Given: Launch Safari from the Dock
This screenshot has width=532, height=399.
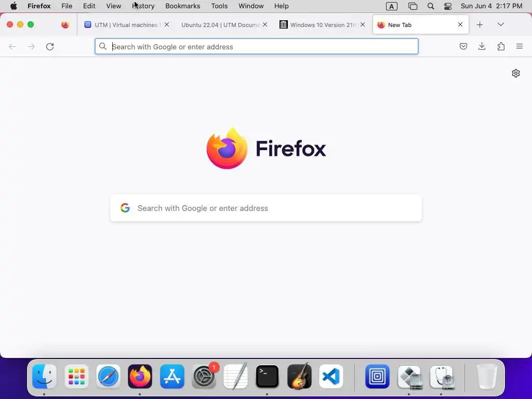Looking at the screenshot, I should pos(108,376).
